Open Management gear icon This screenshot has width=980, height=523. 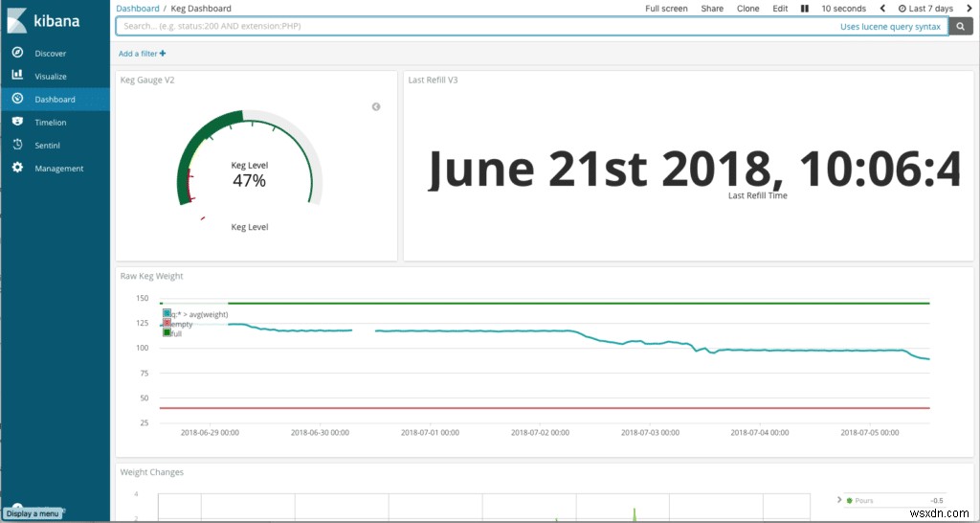[17, 168]
